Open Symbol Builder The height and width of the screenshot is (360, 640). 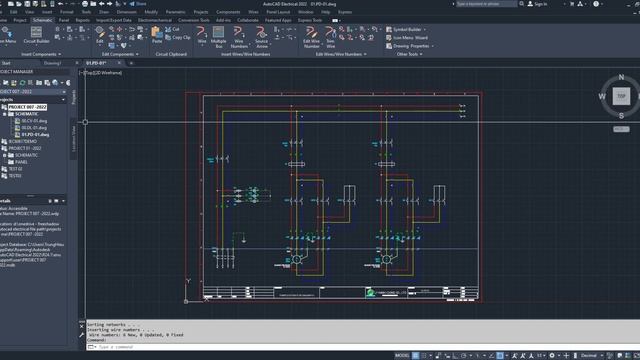click(404, 29)
